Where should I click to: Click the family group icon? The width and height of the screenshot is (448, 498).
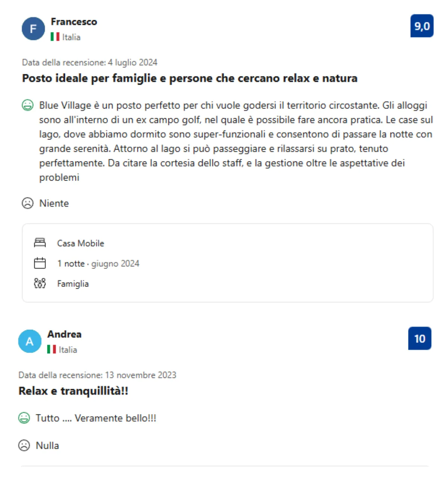pos(40,284)
